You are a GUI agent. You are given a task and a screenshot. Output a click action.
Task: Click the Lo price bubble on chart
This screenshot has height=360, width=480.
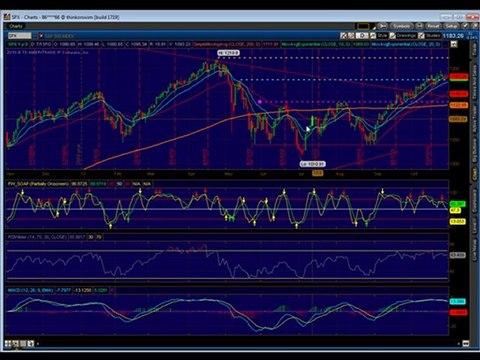point(312,164)
